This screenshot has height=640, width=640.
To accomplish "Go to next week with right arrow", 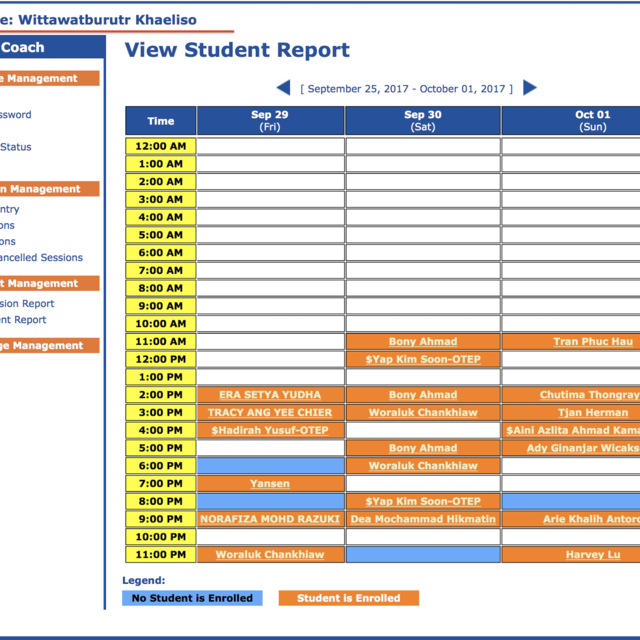I will (529, 88).
